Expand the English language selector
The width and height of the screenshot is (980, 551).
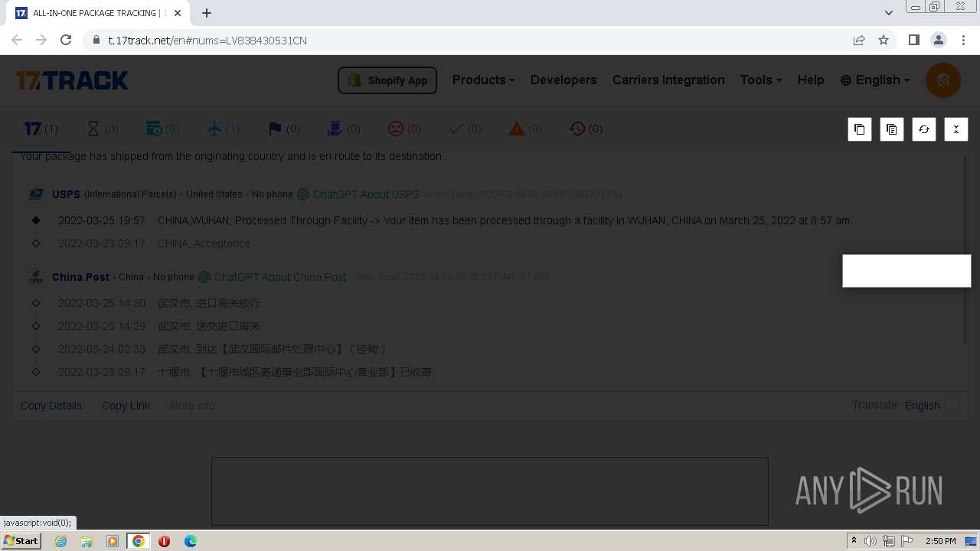pyautogui.click(x=875, y=80)
